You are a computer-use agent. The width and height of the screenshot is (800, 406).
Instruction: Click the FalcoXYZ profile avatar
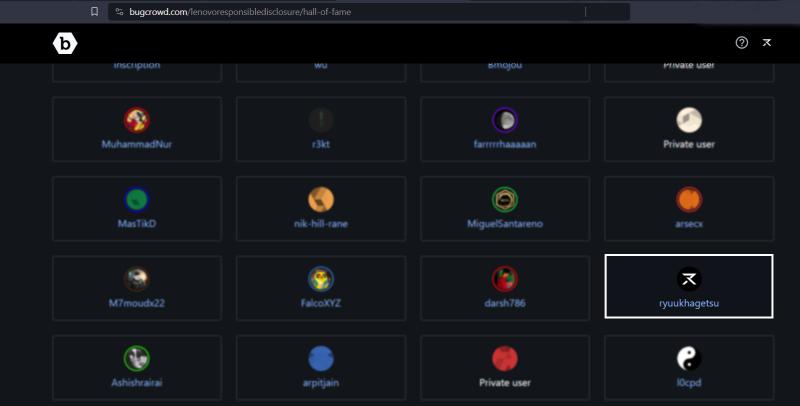(321, 279)
